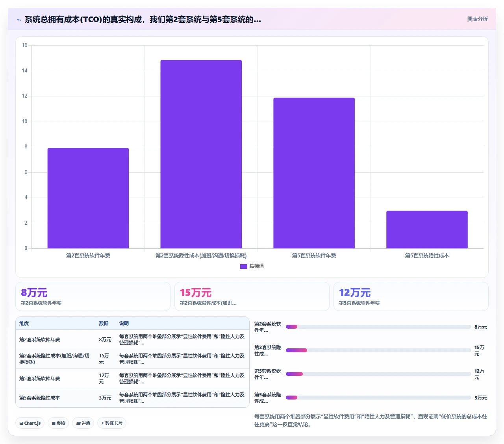Click progress bar showing 12万元

(378, 374)
